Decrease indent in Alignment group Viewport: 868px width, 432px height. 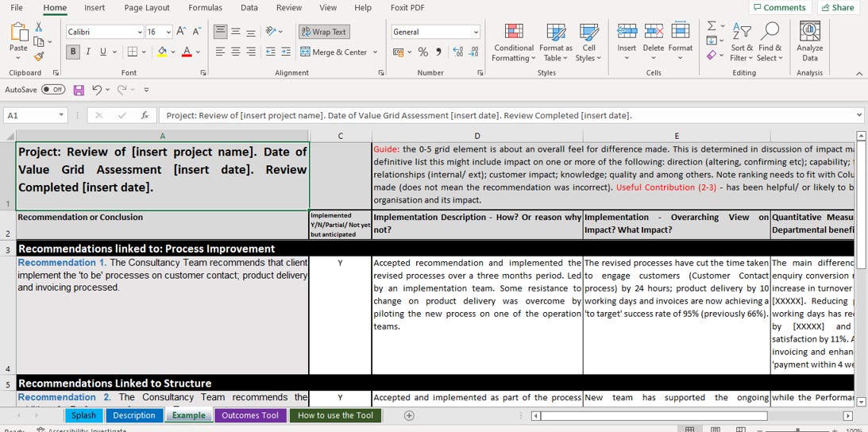[271, 52]
